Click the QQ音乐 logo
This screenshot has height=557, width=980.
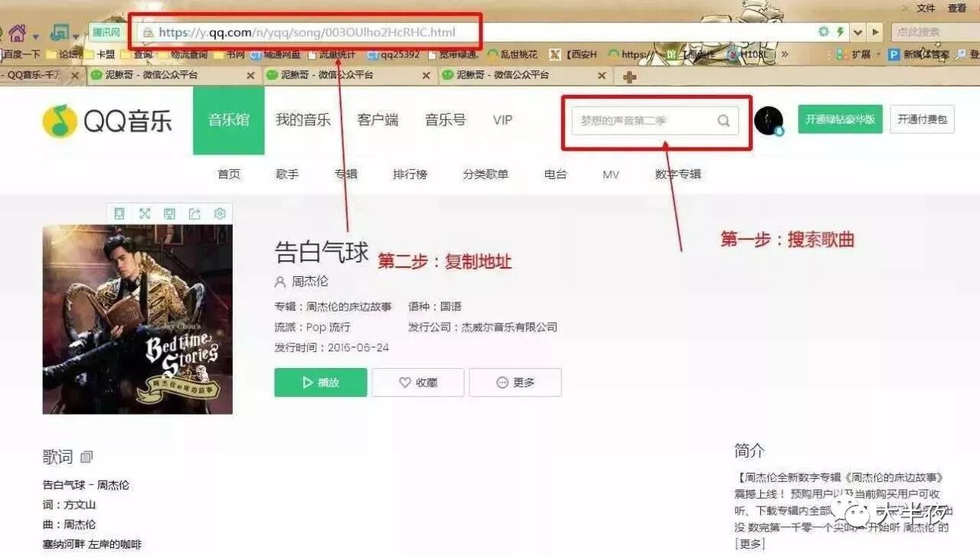(108, 121)
